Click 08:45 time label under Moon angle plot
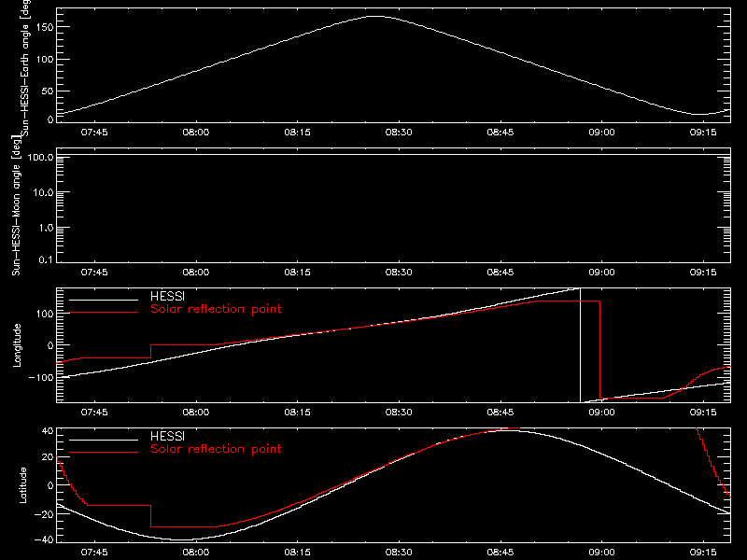 pos(500,273)
